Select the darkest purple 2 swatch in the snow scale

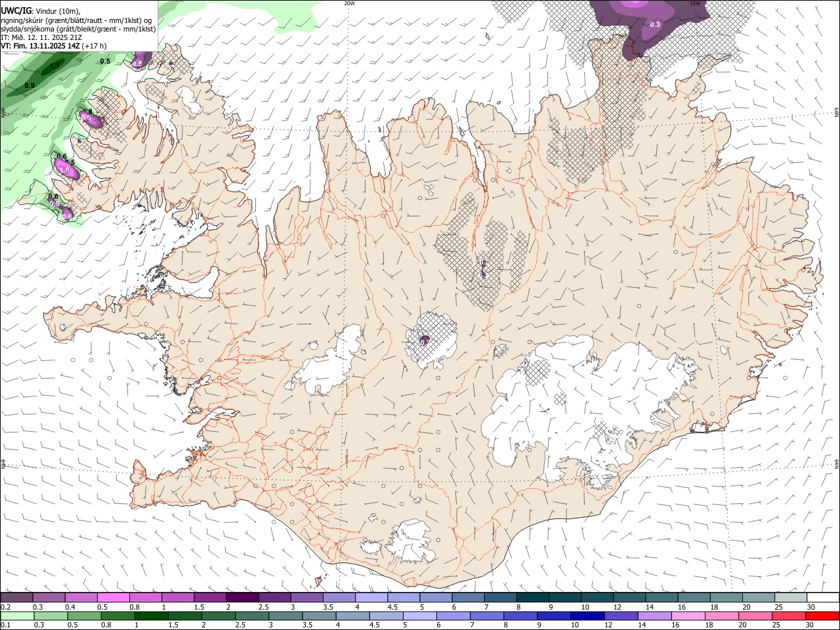pos(241,598)
